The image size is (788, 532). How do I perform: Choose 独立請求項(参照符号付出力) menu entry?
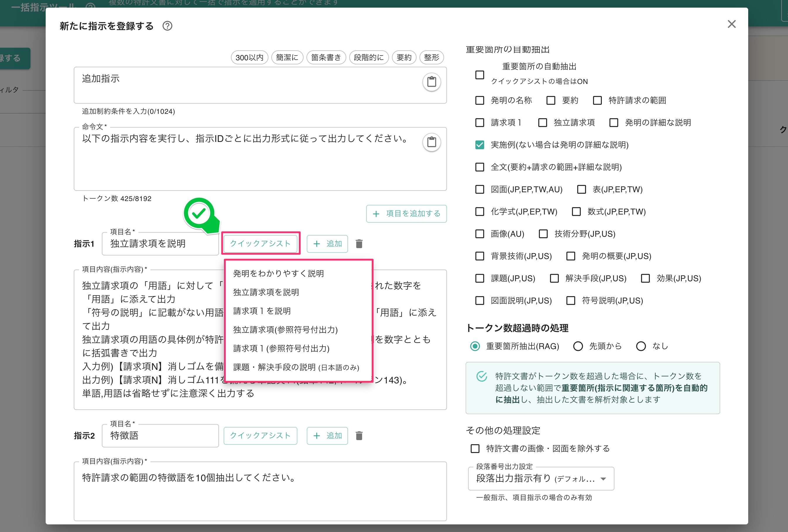coord(298,330)
